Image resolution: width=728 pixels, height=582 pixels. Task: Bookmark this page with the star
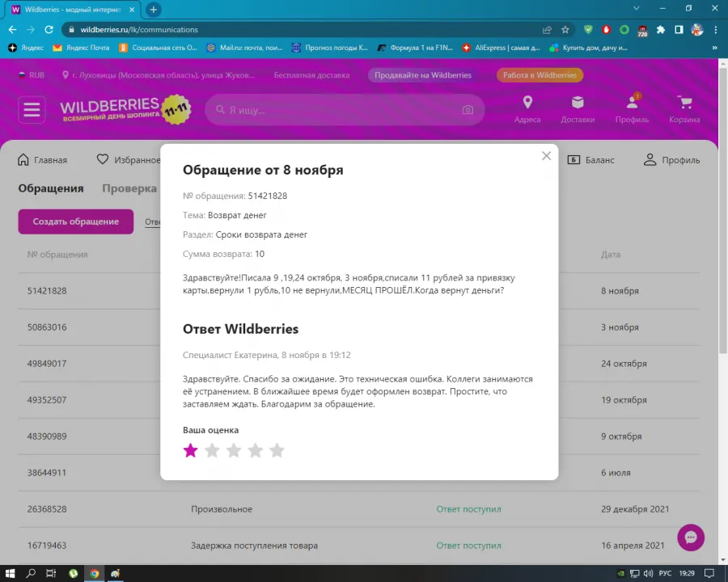click(x=565, y=30)
